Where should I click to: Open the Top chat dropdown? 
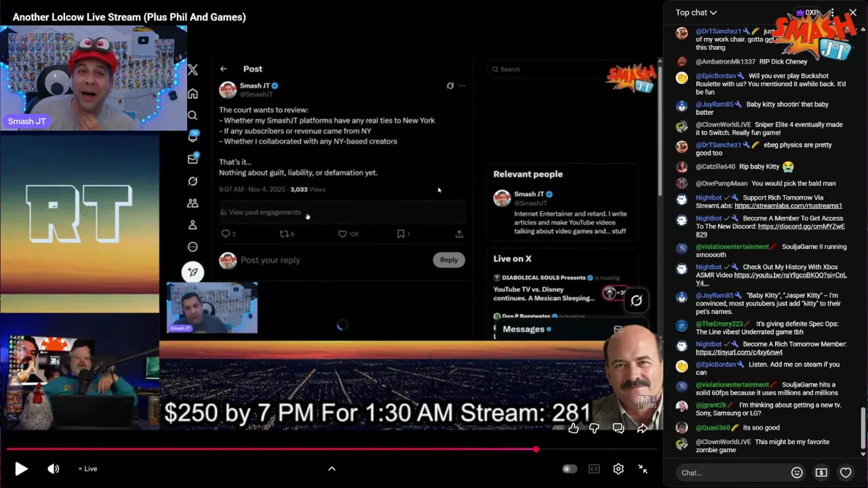coord(696,12)
